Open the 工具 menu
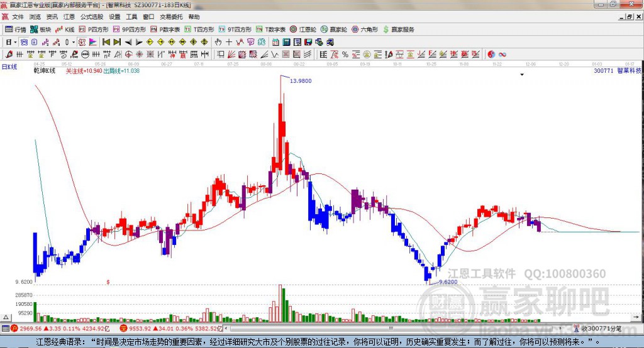 pos(131,17)
